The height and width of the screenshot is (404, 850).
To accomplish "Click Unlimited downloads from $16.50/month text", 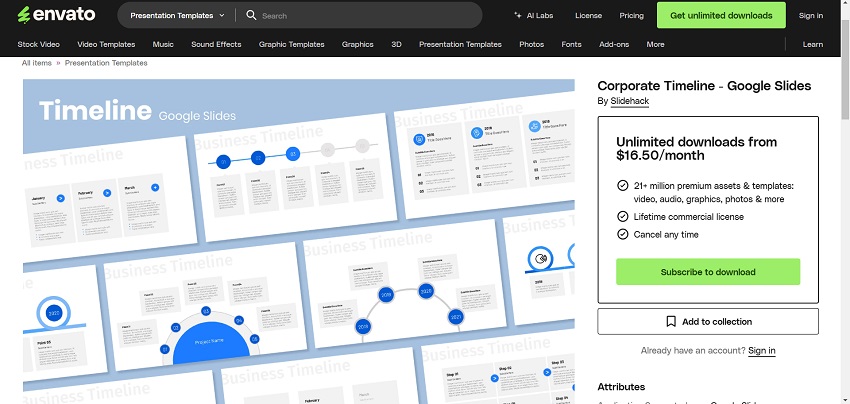I will point(697,149).
